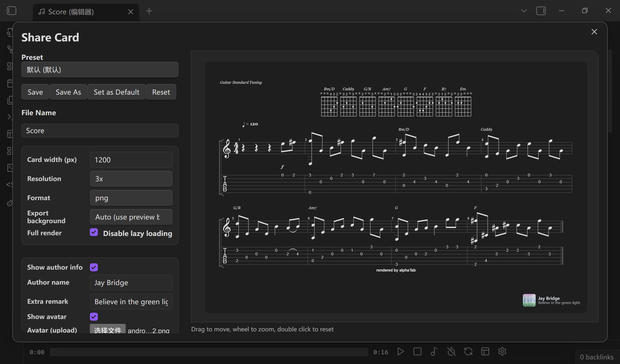This screenshot has height=364, width=620.
Task: Click the avatar thumbnail in card preview
Action: 529,301
